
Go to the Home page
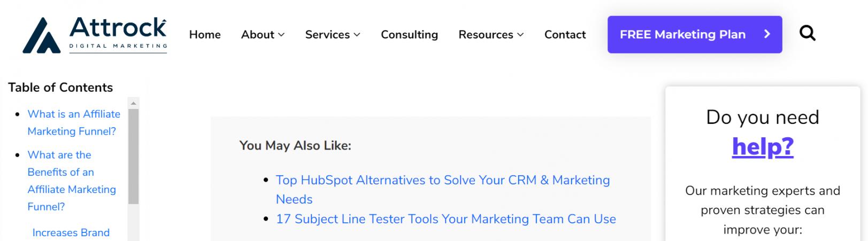(205, 35)
